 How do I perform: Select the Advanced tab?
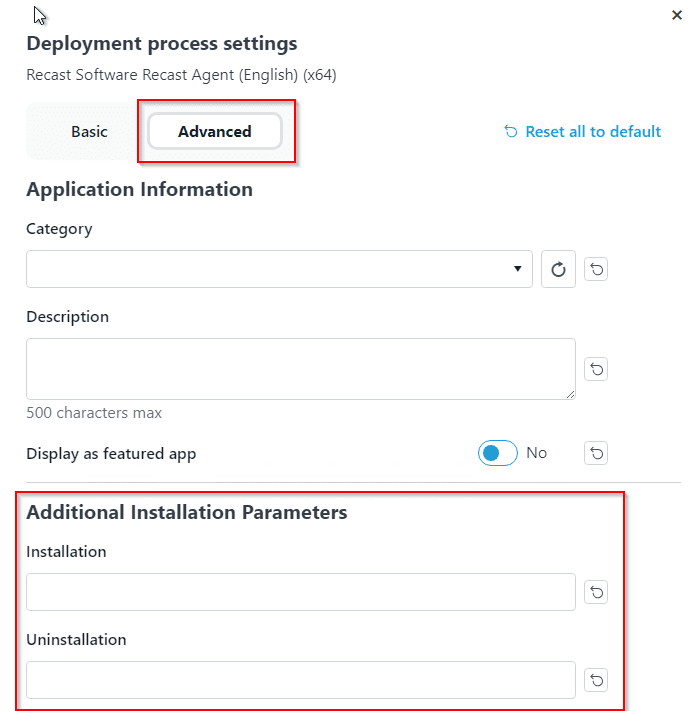(214, 131)
